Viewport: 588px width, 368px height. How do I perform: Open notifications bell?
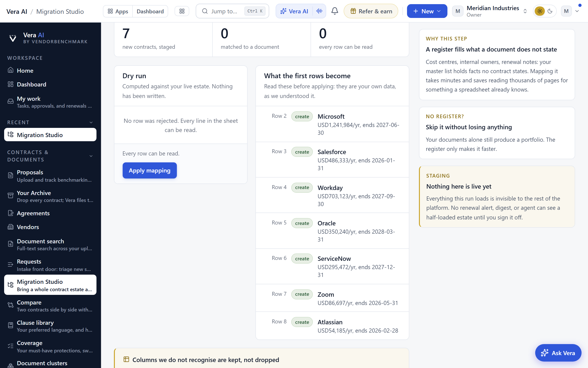(335, 11)
